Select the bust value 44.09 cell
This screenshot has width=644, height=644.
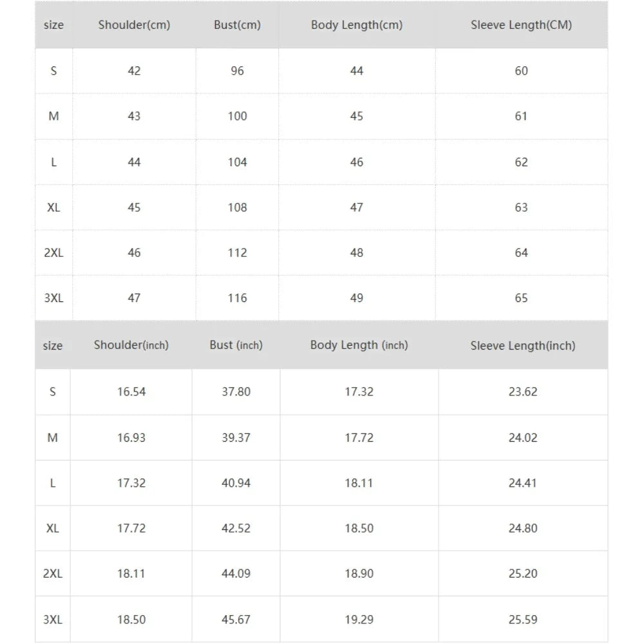pos(236,574)
